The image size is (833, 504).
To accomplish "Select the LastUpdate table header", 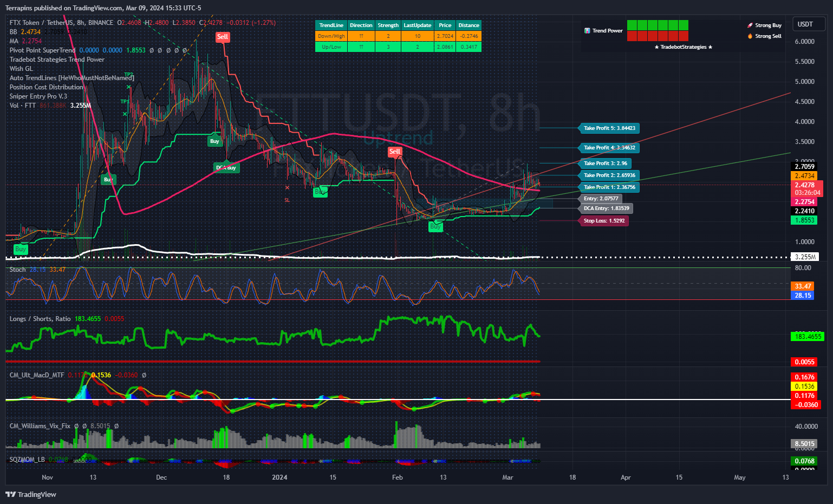I will click(418, 25).
